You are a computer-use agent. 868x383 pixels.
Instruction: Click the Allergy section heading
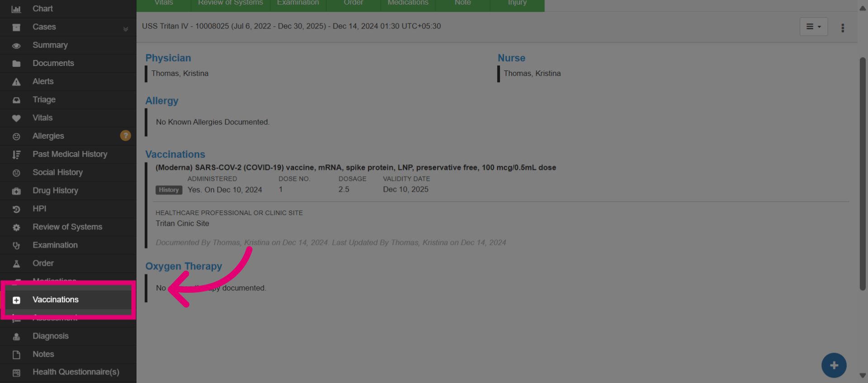click(x=162, y=101)
